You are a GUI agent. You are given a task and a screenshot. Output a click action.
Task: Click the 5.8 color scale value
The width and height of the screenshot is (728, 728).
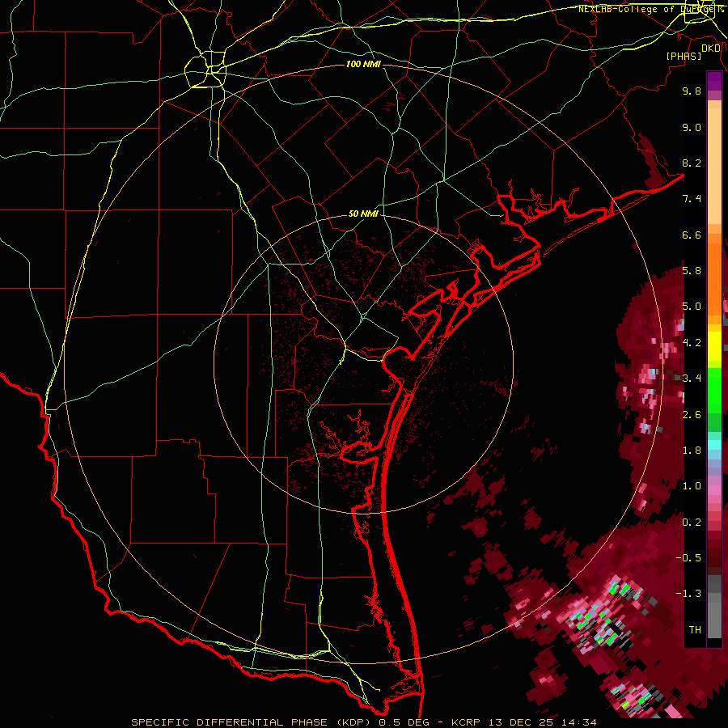(x=692, y=271)
